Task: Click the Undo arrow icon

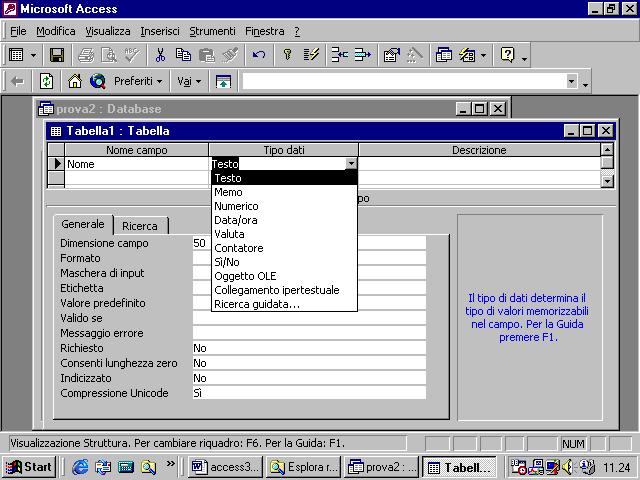Action: pos(259,55)
